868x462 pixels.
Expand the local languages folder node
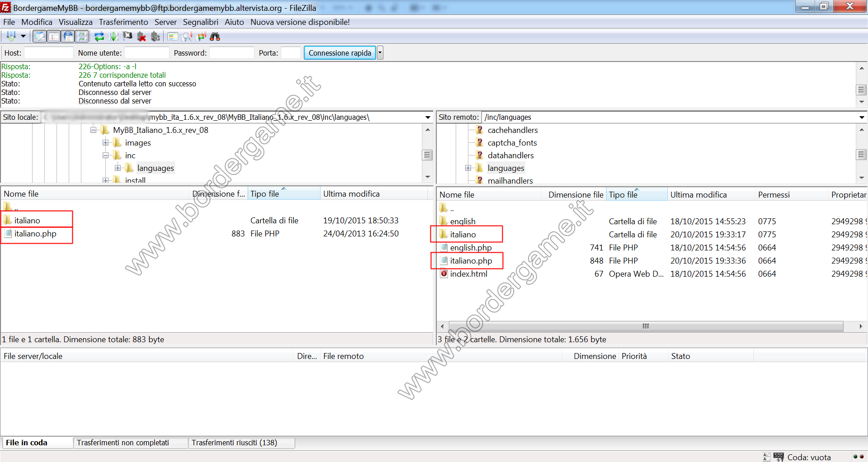pyautogui.click(x=118, y=168)
